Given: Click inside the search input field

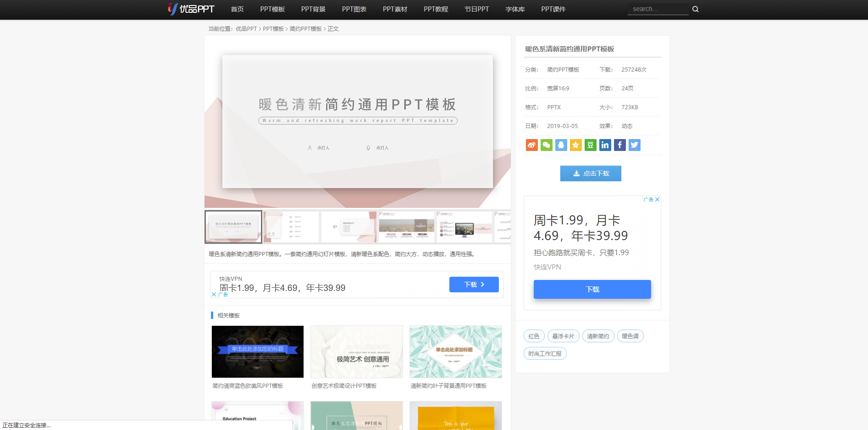Looking at the screenshot, I should pos(658,8).
